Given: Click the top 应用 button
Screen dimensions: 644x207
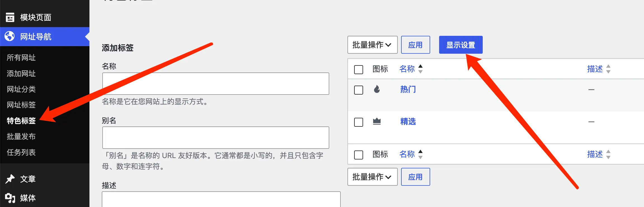Looking at the screenshot, I should click(415, 45).
